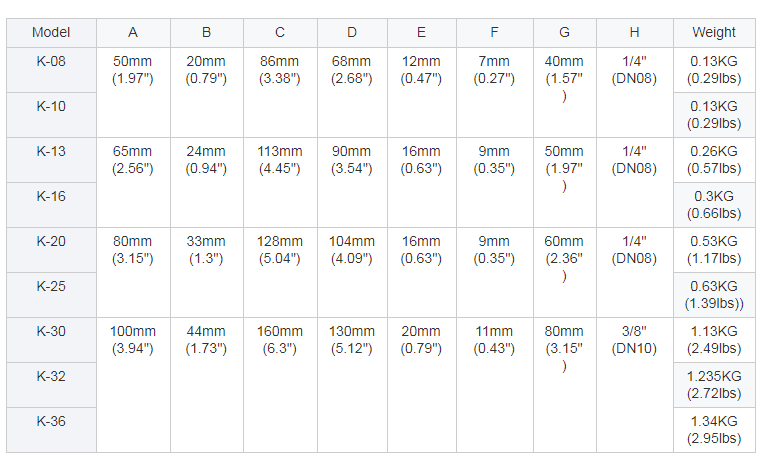Viewport: 772px width, 463px height.
Task: Click the 113mm (4.45") cell
Action: click(x=280, y=160)
